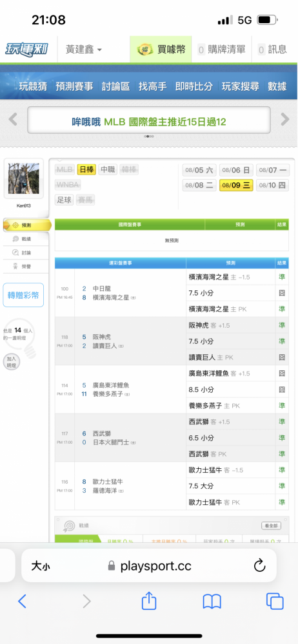This screenshot has width=298, height=644.
Task: Select the 賽馬 league tab
Action: [x=86, y=200]
